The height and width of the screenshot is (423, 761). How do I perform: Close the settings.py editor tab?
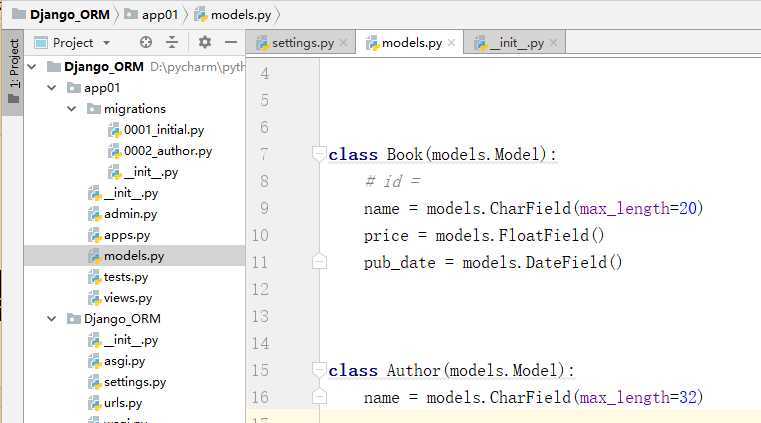click(343, 43)
